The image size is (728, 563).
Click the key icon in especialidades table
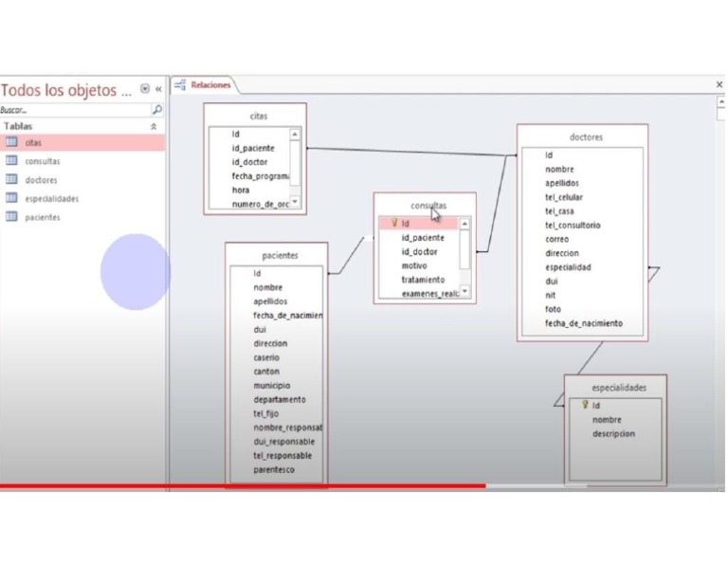tap(585, 405)
